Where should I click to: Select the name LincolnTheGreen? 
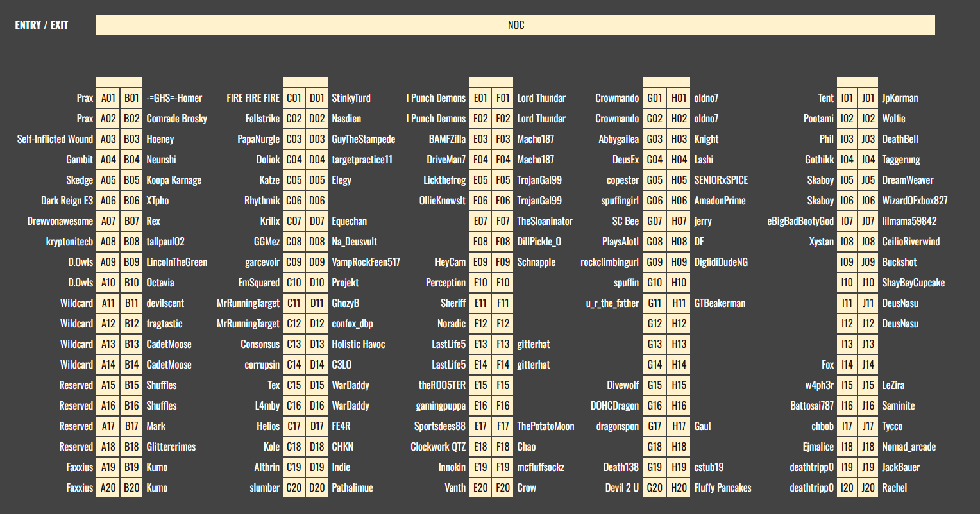(x=177, y=262)
